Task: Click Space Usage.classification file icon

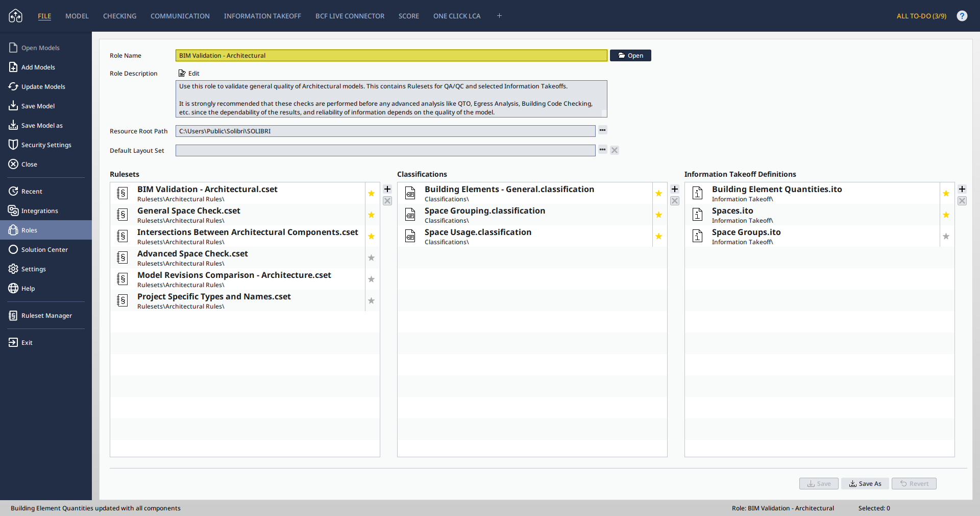Action: click(x=410, y=236)
